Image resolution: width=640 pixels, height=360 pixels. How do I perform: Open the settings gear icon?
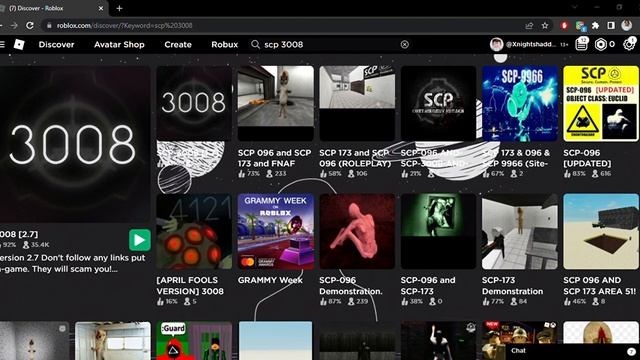(629, 44)
